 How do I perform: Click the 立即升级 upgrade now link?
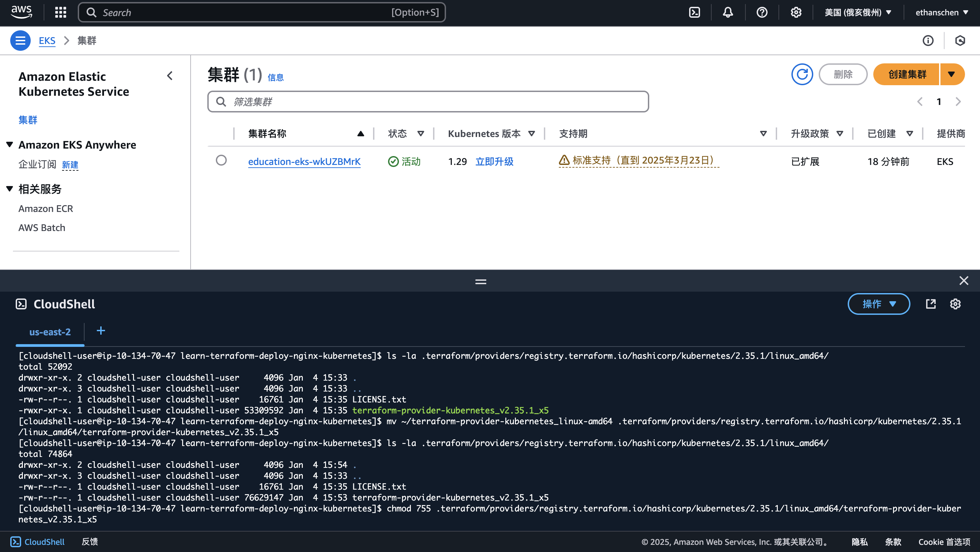(x=494, y=162)
